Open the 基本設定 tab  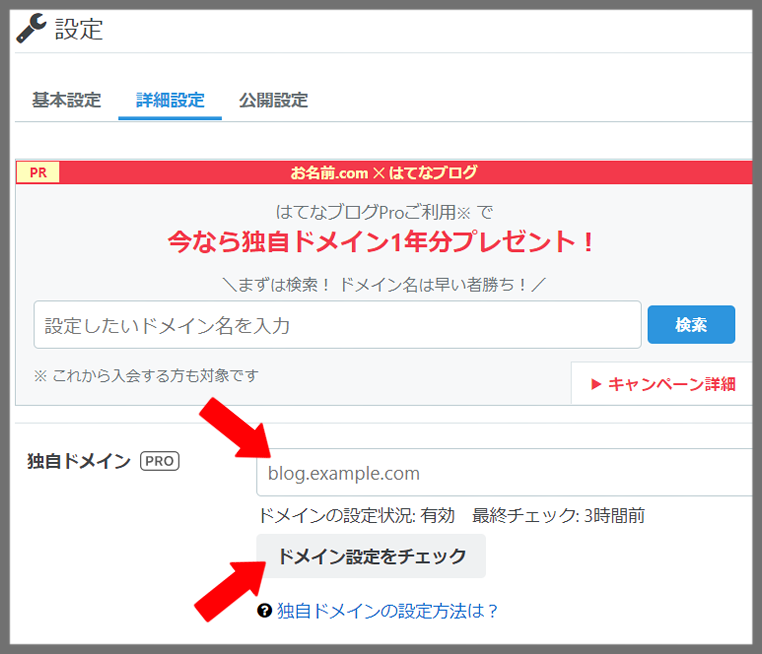click(x=67, y=100)
